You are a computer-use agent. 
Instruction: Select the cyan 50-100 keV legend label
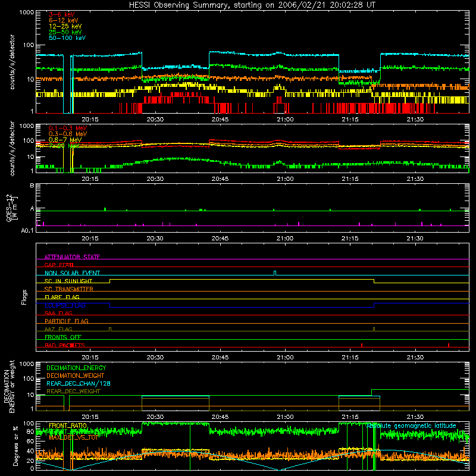coord(67,38)
